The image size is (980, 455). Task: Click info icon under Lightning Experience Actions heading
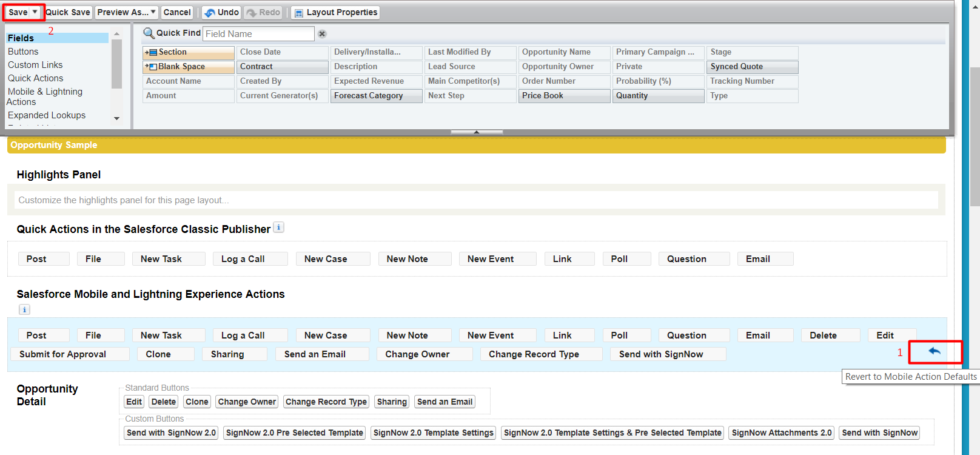(24, 309)
